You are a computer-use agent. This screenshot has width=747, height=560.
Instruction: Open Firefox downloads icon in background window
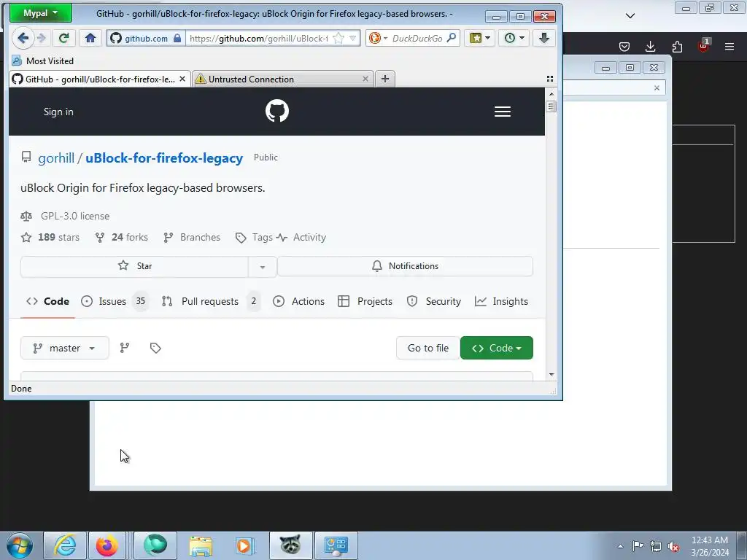click(x=650, y=47)
